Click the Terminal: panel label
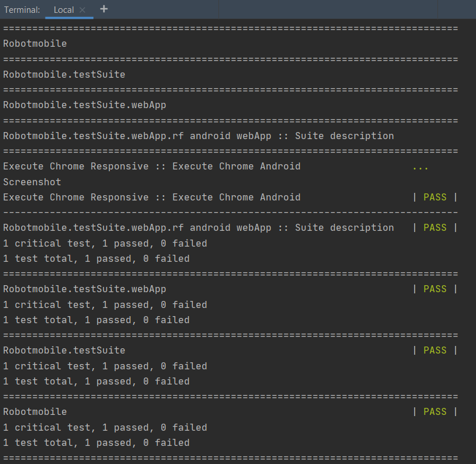476x464 pixels. (22, 10)
